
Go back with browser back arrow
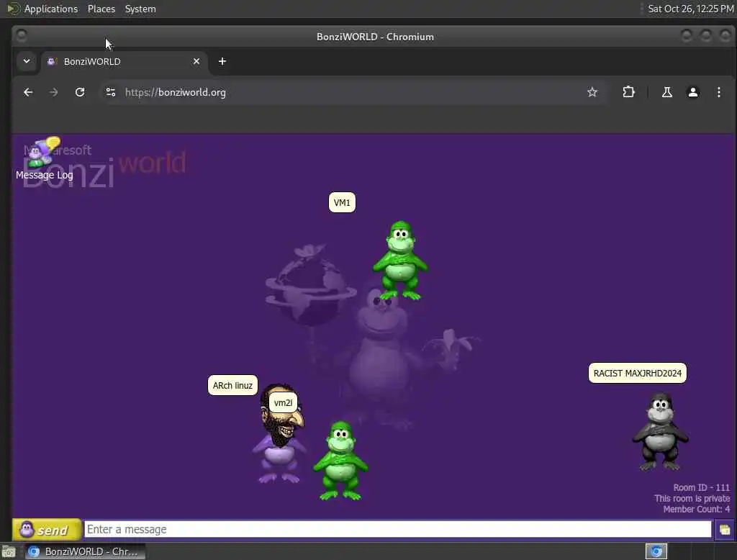[x=28, y=92]
